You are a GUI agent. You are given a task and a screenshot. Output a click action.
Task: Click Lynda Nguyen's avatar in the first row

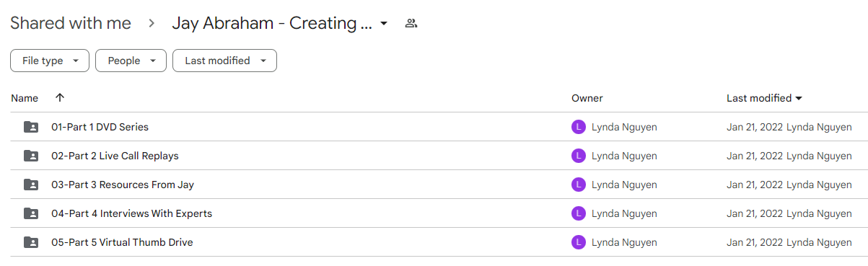[578, 127]
